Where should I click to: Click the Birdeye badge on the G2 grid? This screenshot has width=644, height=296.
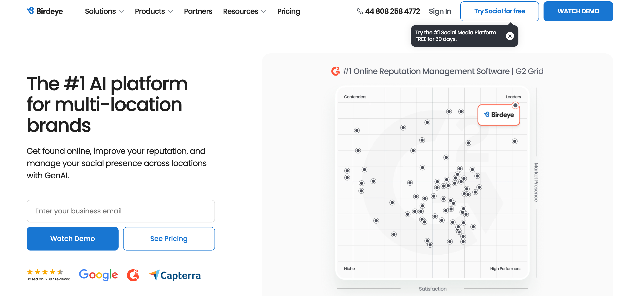click(x=499, y=115)
